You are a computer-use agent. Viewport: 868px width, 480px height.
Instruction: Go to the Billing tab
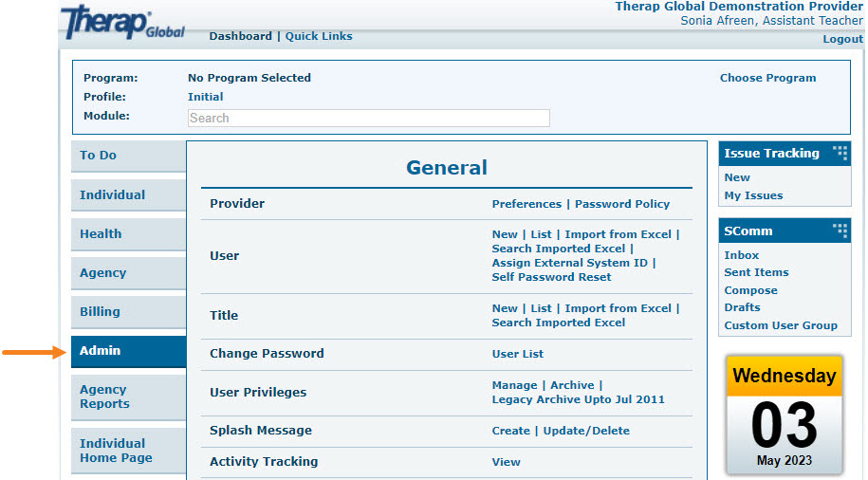(x=128, y=312)
